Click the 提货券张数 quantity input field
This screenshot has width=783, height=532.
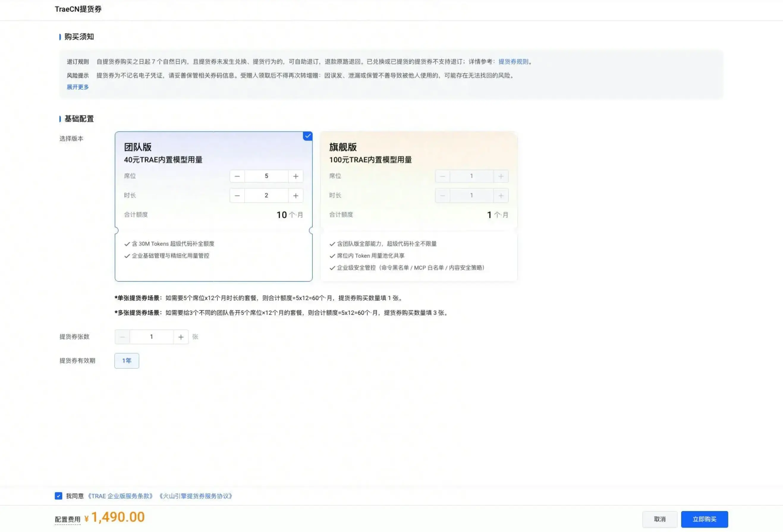click(152, 337)
